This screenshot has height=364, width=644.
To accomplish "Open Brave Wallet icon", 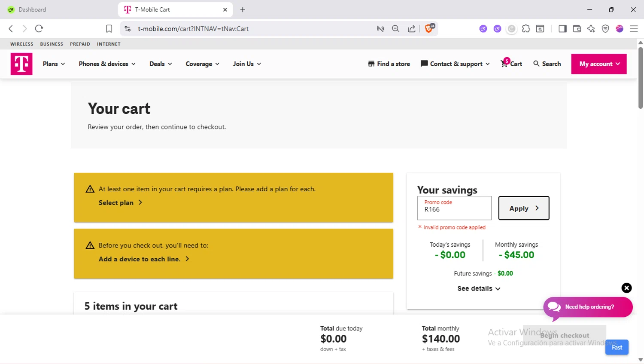I will click(577, 29).
